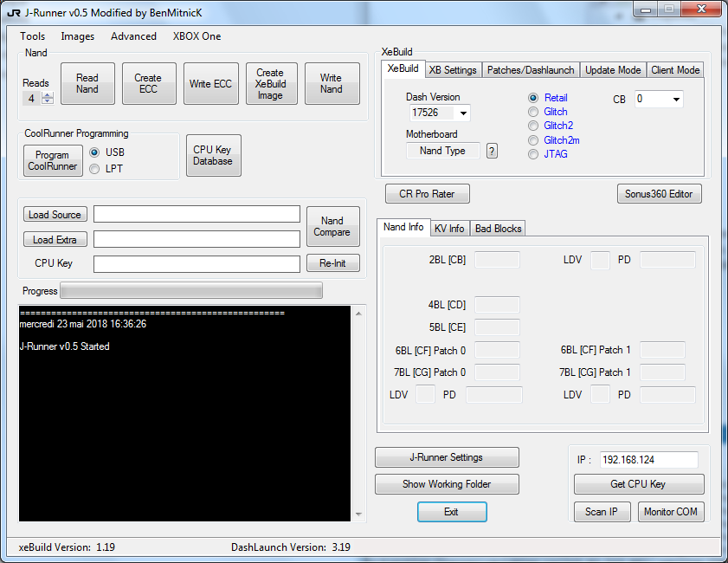Click the Load Source file path field
Image resolution: width=728 pixels, height=563 pixels.
(x=196, y=214)
